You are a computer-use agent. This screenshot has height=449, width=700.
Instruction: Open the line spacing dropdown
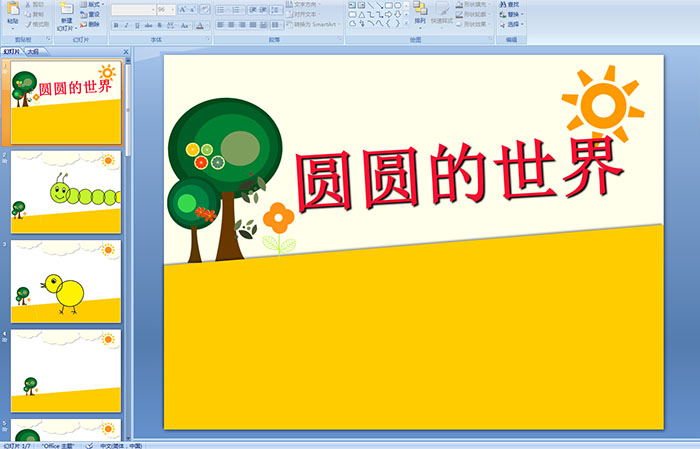pyautogui.click(x=276, y=10)
